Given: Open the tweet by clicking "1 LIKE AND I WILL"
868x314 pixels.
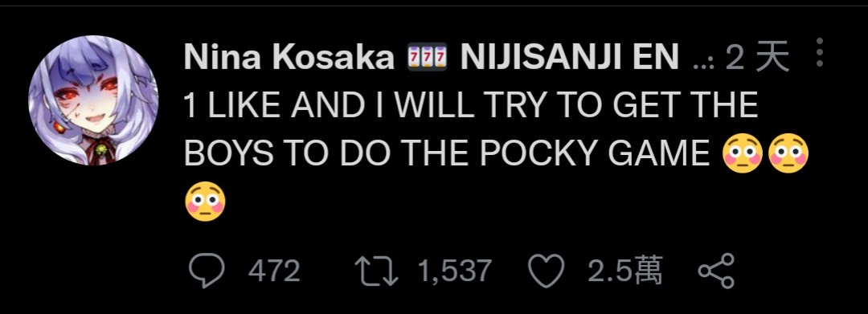Looking at the screenshot, I should [328, 105].
